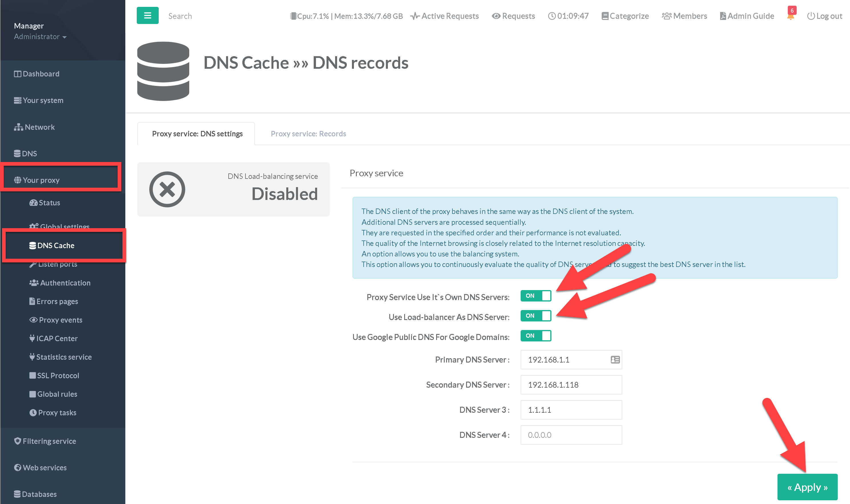
Task: Click the address book icon in Primary DNS field
Action: [x=615, y=360]
